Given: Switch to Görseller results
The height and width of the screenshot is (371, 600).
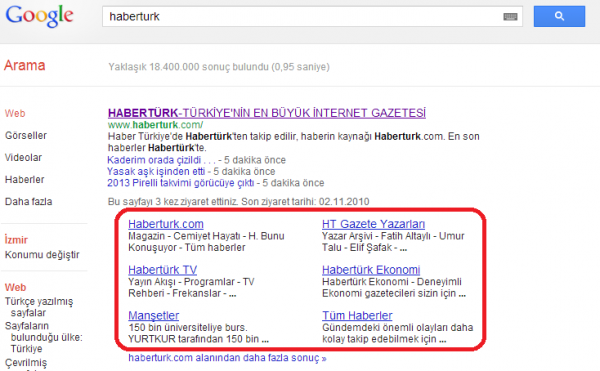Looking at the screenshot, I should pos(26,135).
